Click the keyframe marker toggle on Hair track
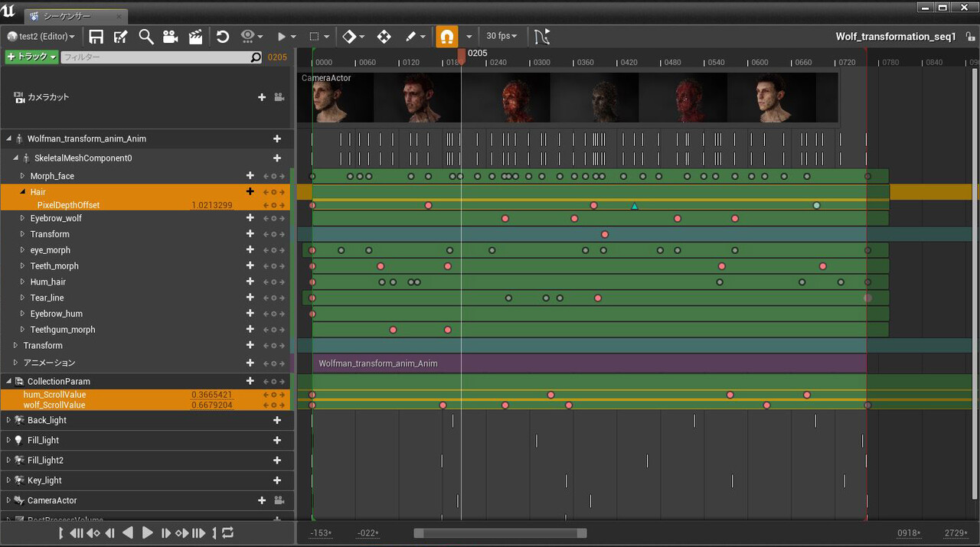The width and height of the screenshot is (980, 547). coord(274,191)
